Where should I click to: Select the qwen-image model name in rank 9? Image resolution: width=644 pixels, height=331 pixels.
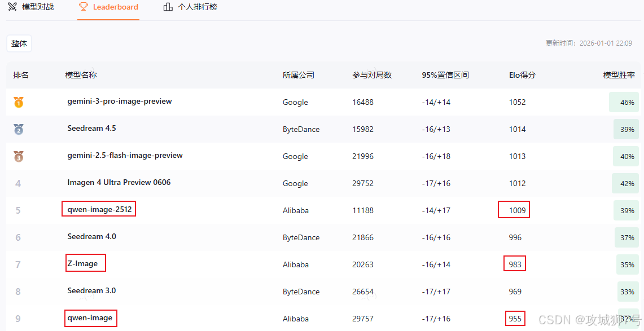tap(90, 318)
